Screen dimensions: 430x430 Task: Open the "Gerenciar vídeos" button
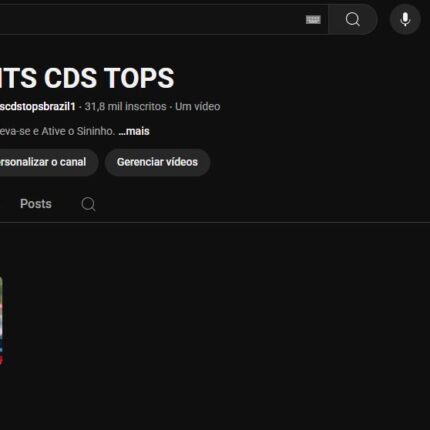pyautogui.click(x=157, y=162)
